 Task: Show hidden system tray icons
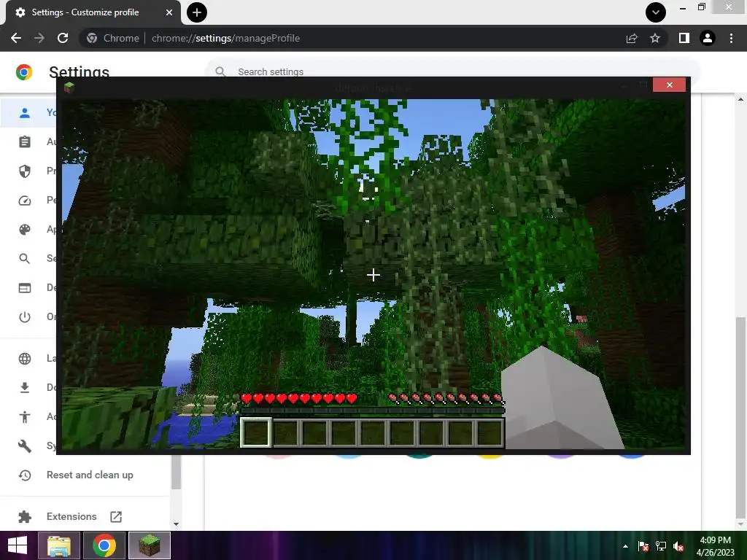625,546
